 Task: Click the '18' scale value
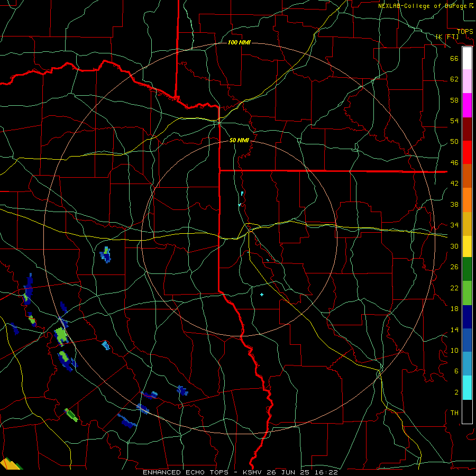pos(454,309)
